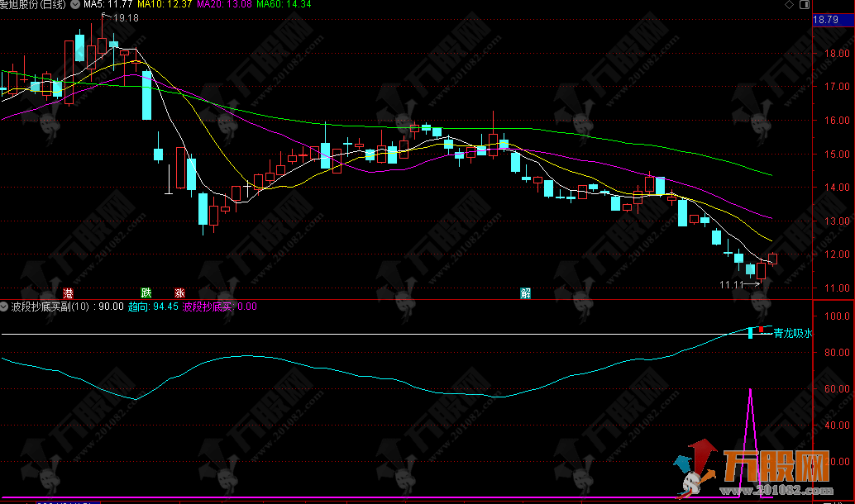The height and width of the screenshot is (504, 855).
Task: Select the MA5: 11.77 label
Action: [108, 4]
